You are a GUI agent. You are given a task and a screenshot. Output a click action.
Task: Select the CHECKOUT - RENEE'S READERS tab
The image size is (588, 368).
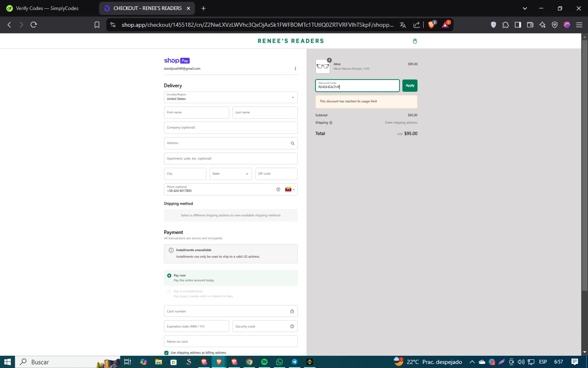pos(147,8)
